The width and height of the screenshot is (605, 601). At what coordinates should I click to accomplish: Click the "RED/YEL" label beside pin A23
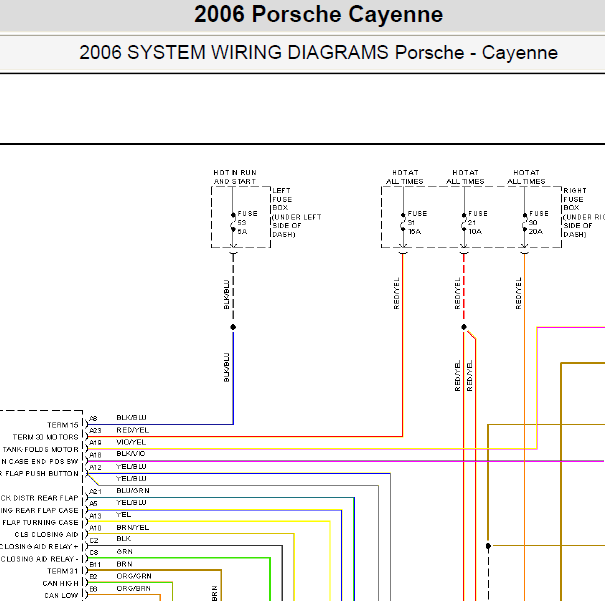click(x=132, y=430)
